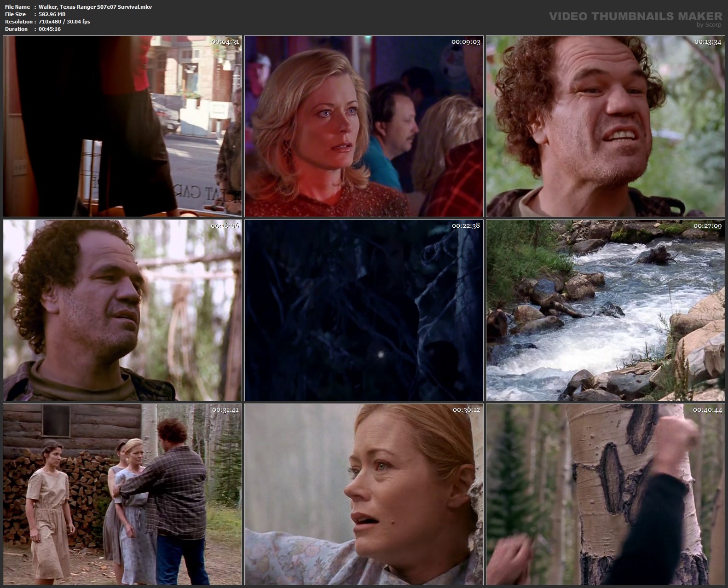
Task: Click the 'File Size' label
Action: tap(15, 14)
